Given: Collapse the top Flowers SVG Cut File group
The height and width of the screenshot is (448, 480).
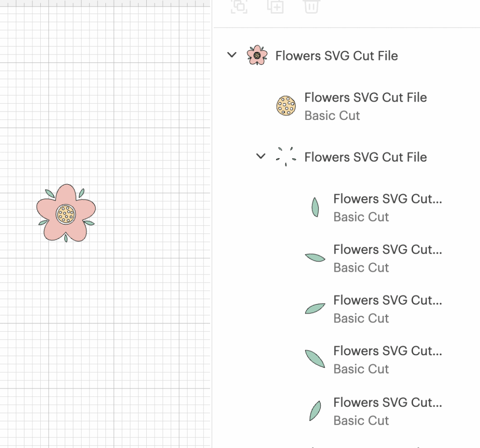Looking at the screenshot, I should pyautogui.click(x=232, y=55).
